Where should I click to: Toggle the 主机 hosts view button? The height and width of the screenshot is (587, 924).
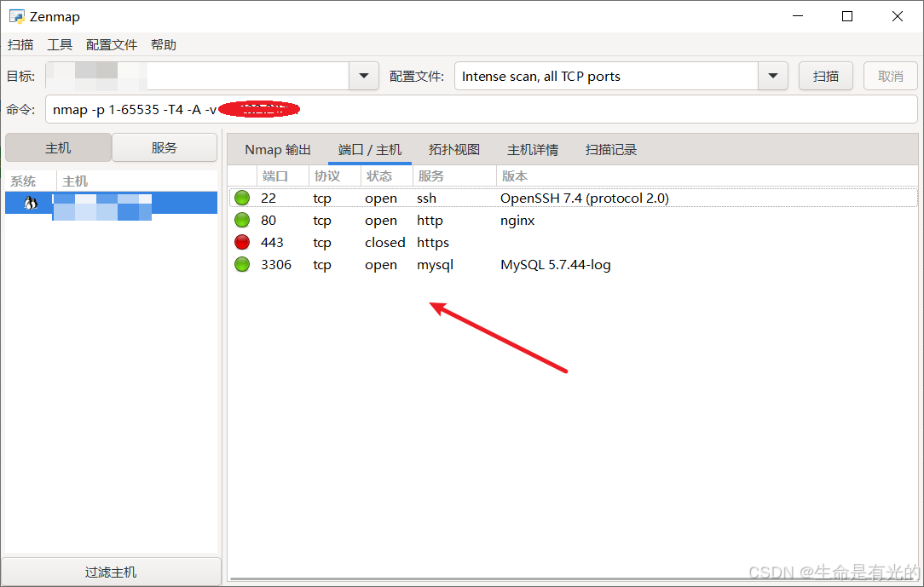(58, 147)
